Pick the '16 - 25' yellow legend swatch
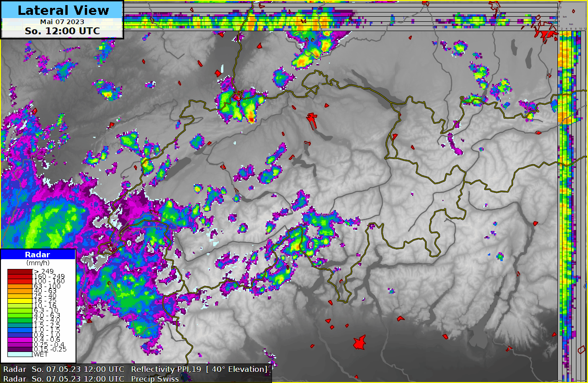The image size is (588, 383). point(20,300)
